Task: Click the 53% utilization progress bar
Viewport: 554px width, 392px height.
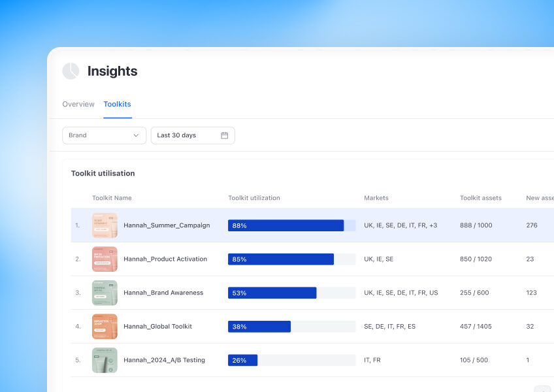Action: tap(292, 293)
